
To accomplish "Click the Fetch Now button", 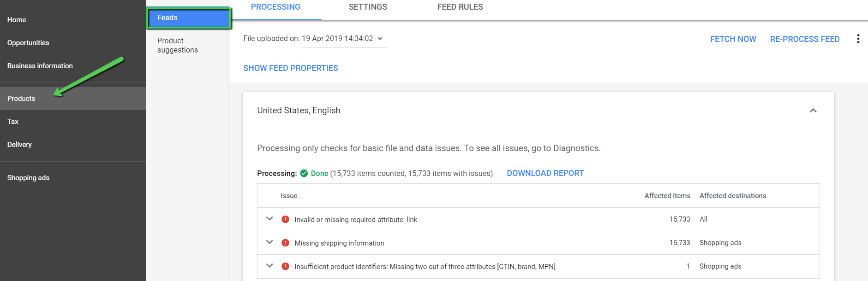I will pyautogui.click(x=733, y=39).
